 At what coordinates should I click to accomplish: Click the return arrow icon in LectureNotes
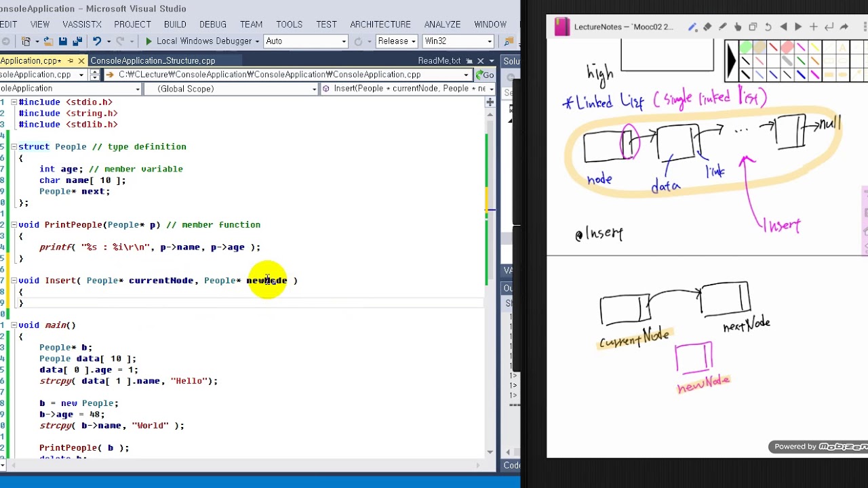click(829, 27)
